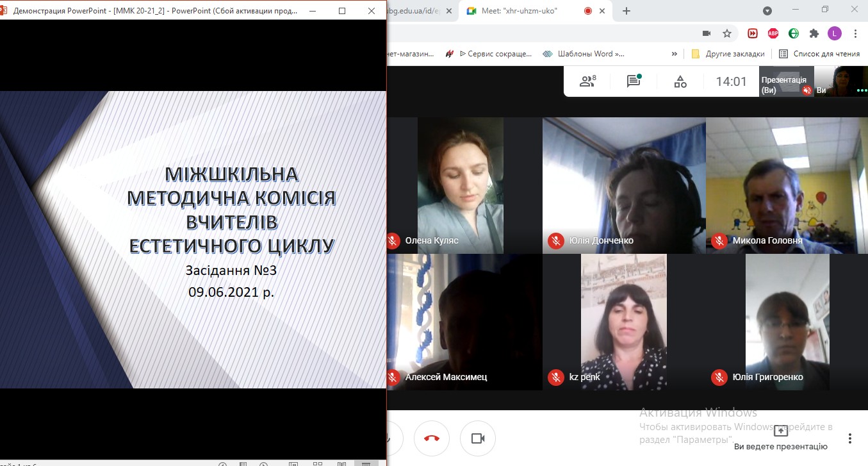Viewport: 868px width, 466px height.
Task: Open a new Chrome tab
Action: [626, 11]
